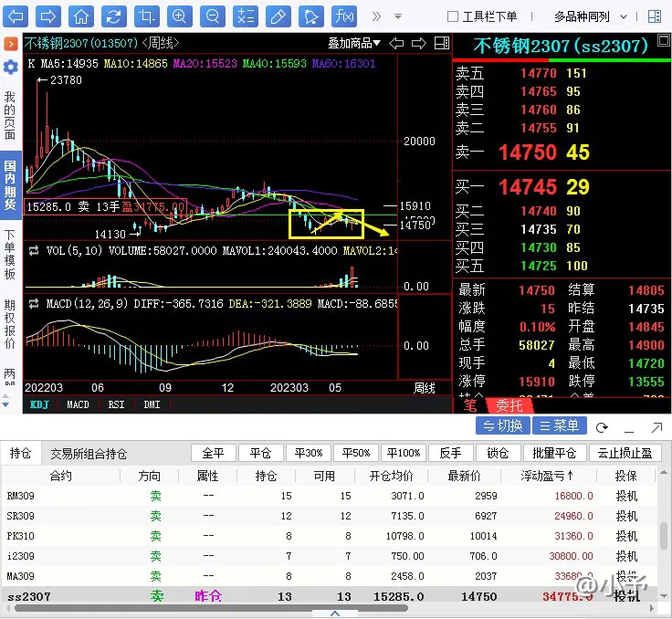Image resolution: width=672 pixels, height=619 pixels.
Task: Click refresh icon beside 菜单
Action: pyautogui.click(x=602, y=427)
